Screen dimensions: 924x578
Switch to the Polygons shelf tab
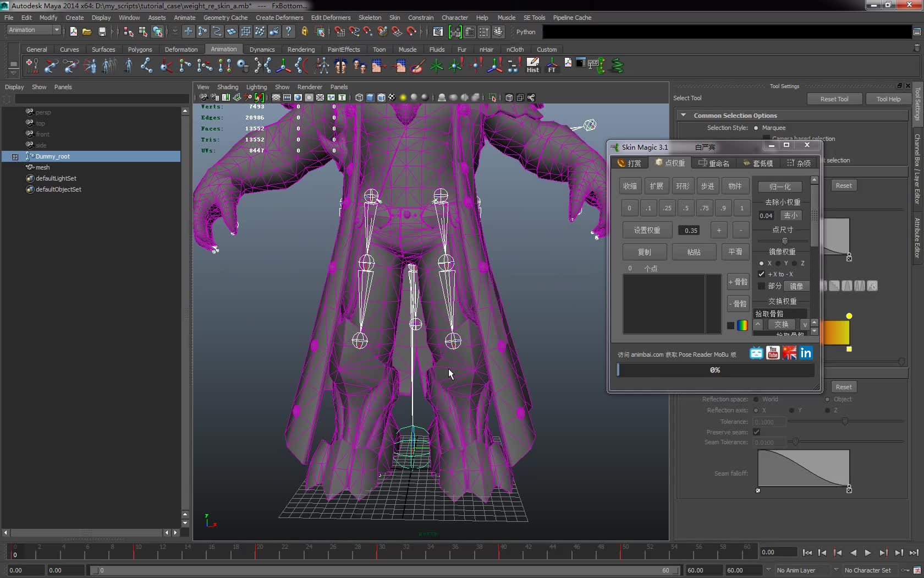[140, 50]
